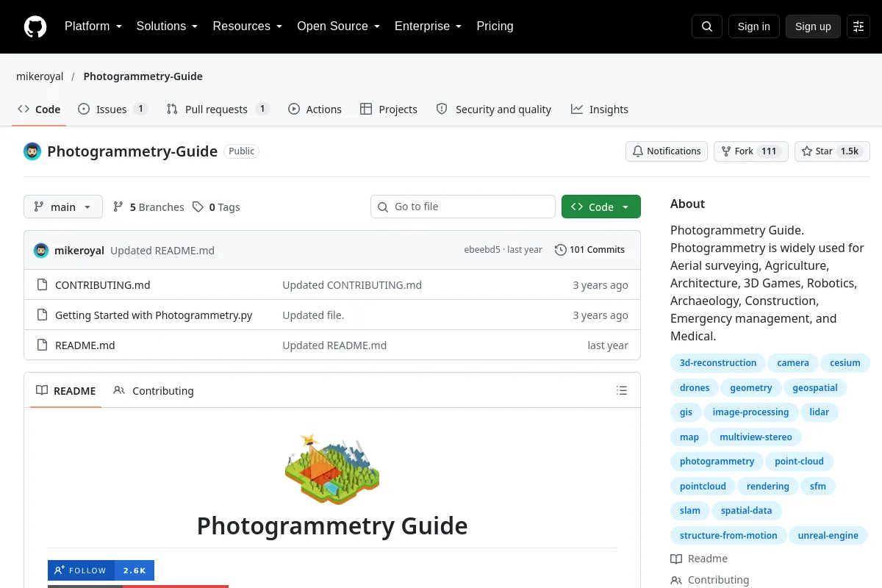Screen dimensions: 882x588
Task: Click the Sign up button
Action: click(x=813, y=26)
